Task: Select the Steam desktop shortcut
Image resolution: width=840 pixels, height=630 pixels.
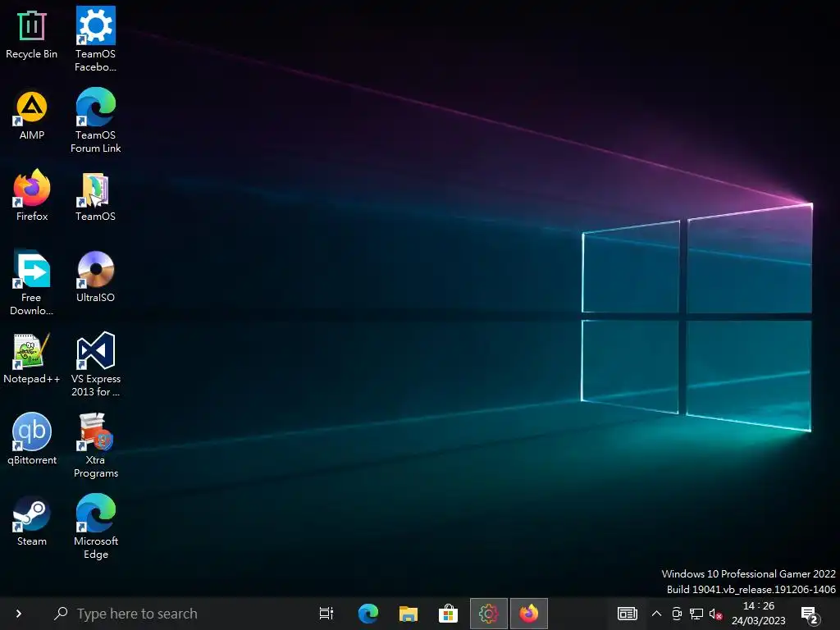Action: (x=32, y=521)
